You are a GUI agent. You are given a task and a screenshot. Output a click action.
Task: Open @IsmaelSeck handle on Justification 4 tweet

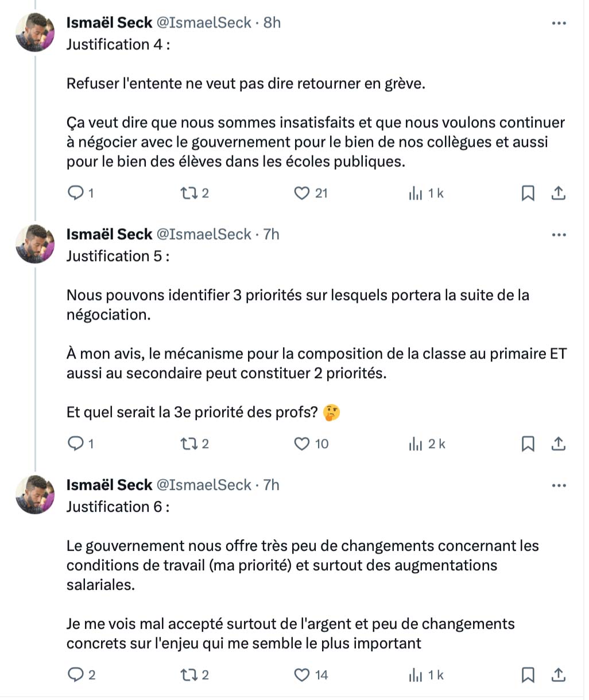point(204,23)
